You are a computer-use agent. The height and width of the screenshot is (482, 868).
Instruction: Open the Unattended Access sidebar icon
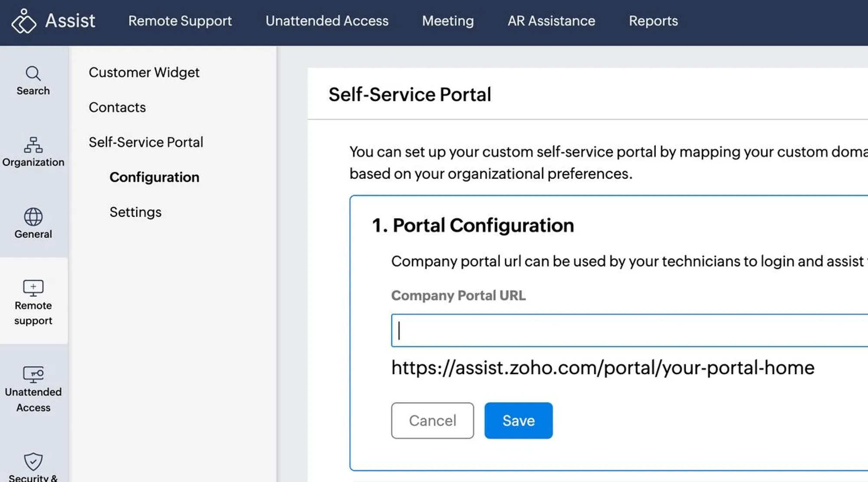(x=33, y=374)
